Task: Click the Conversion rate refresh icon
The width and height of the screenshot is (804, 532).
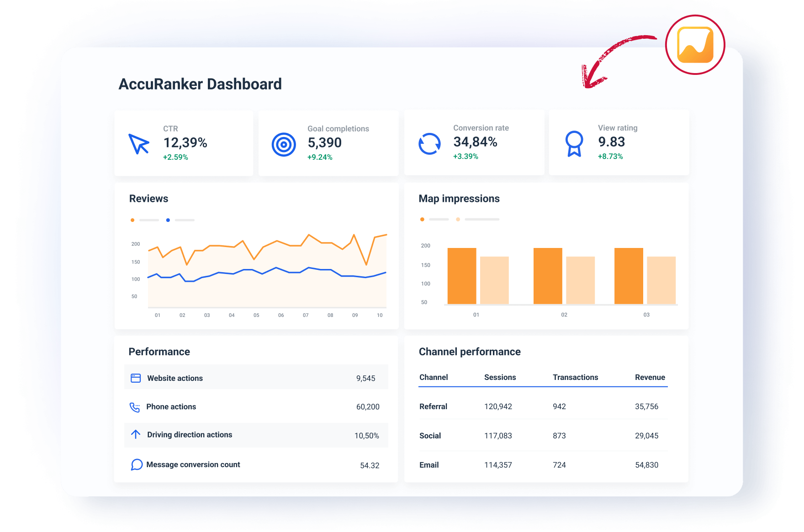Action: coord(429,143)
